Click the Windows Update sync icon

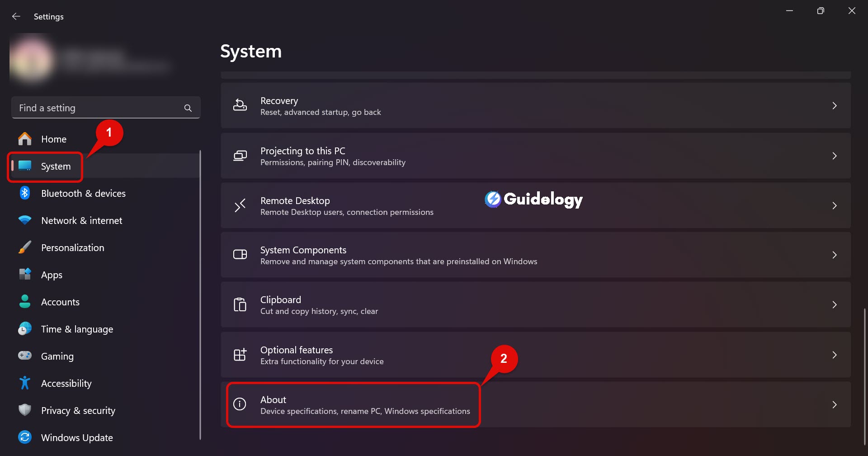25,437
